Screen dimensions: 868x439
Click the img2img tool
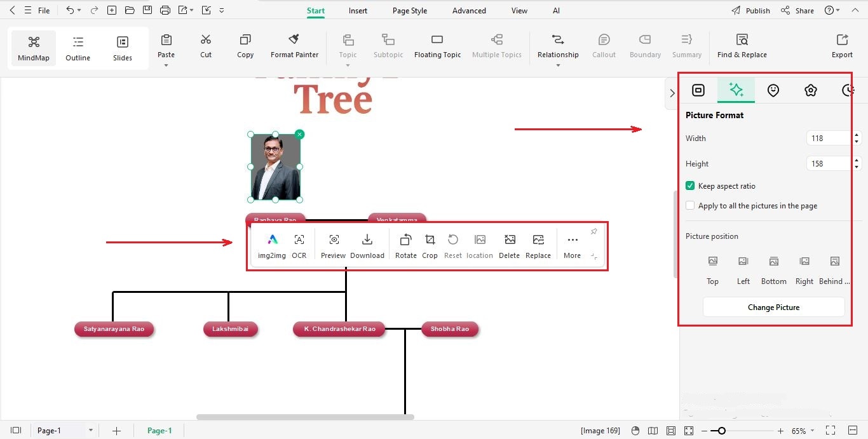pos(272,246)
